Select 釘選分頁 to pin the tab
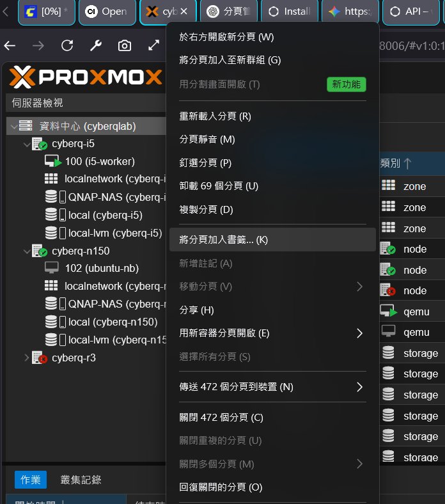 pyautogui.click(x=205, y=162)
